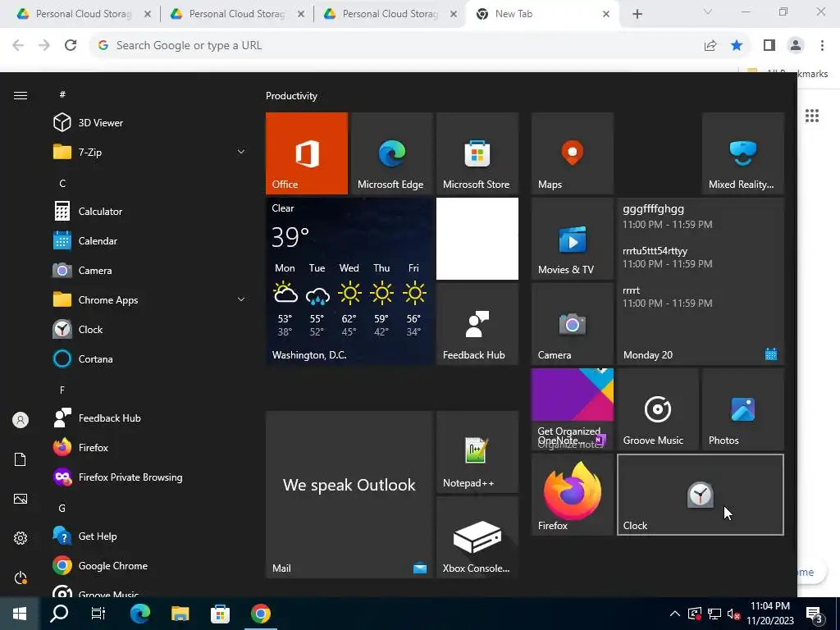Open Documents from Start sidebar

[21, 459]
